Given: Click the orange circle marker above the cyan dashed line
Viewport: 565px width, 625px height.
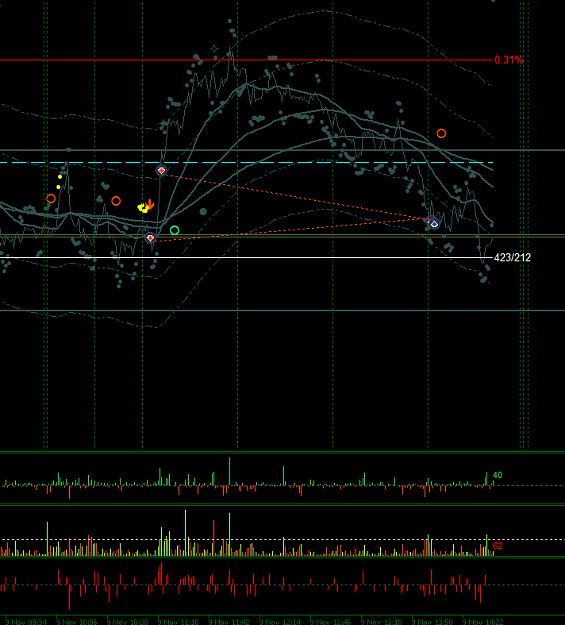Looking at the screenshot, I should coord(441,134).
